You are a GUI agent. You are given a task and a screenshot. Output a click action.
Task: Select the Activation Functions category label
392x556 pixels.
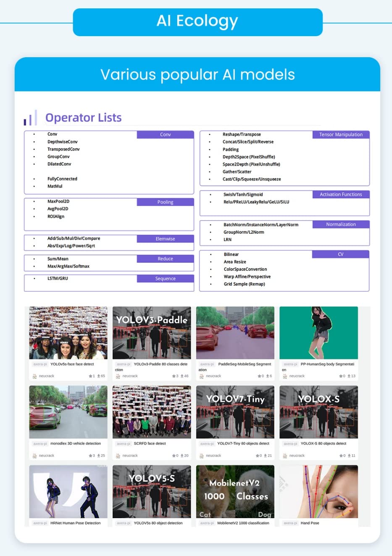point(341,194)
